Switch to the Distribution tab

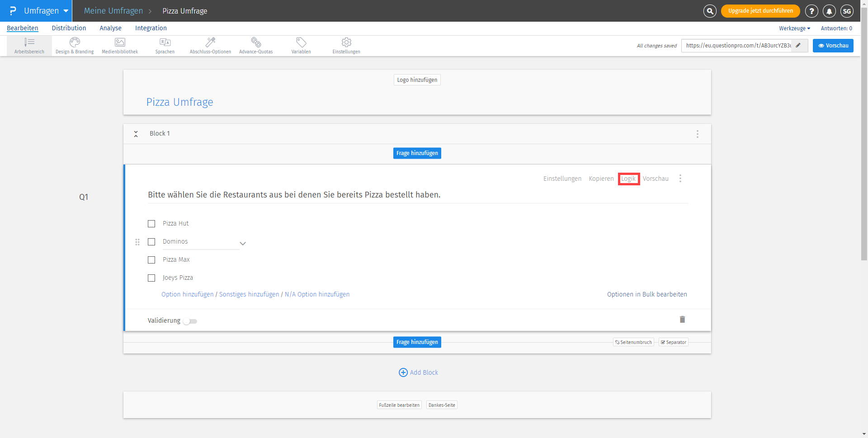click(x=69, y=28)
